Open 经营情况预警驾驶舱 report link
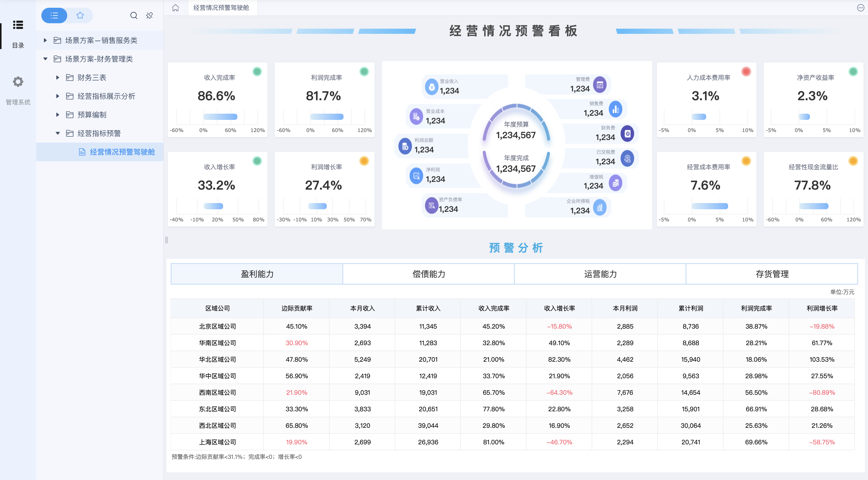The height and width of the screenshot is (480, 868). (122, 152)
